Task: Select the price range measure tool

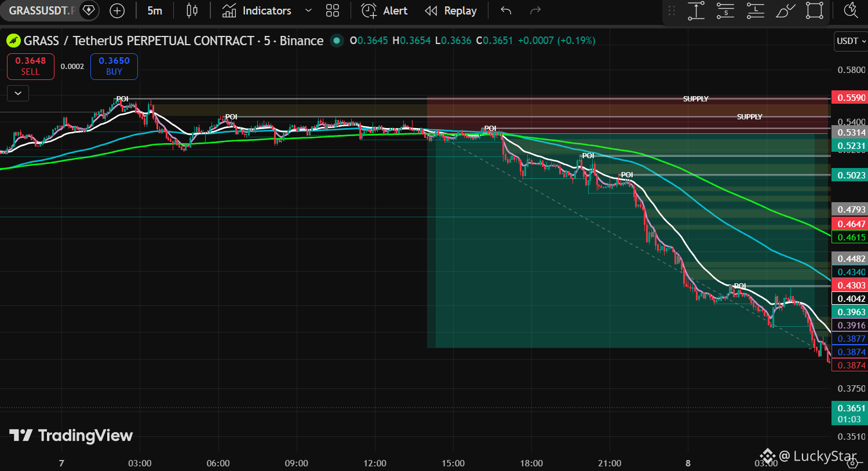Action: [x=696, y=10]
